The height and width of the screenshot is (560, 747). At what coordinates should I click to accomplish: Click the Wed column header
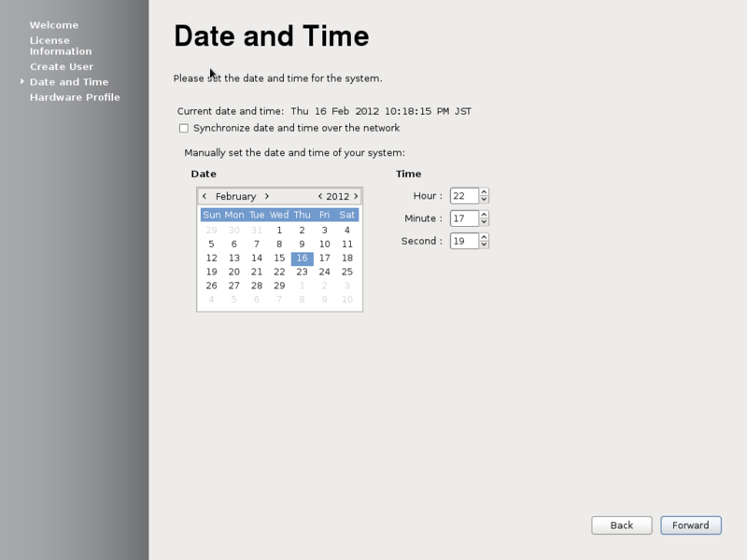tap(279, 215)
